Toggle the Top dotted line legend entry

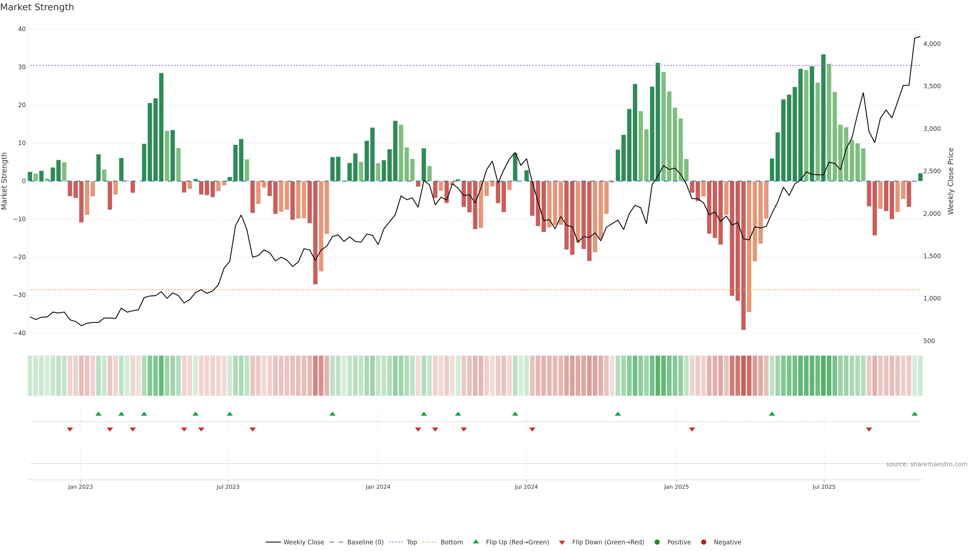[x=411, y=542]
